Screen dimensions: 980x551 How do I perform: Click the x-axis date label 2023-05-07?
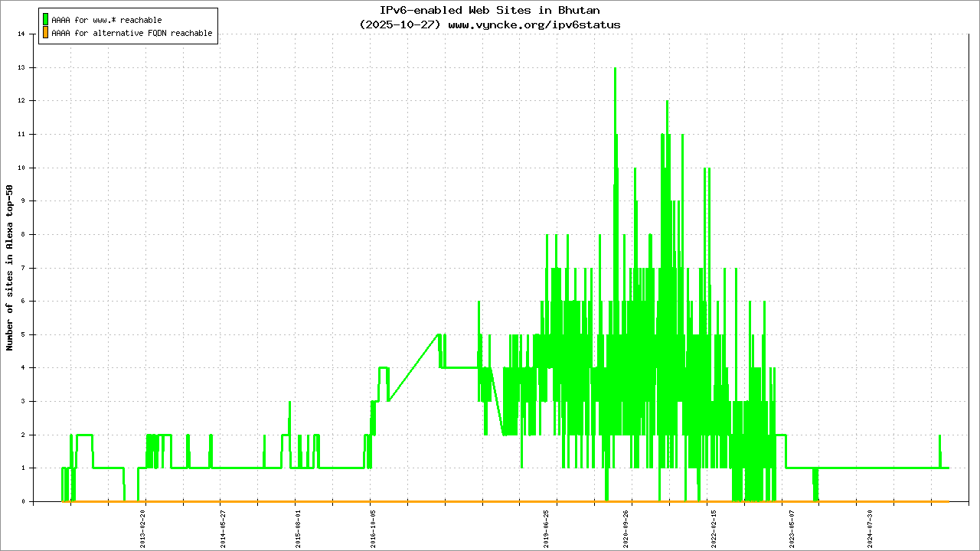(x=792, y=529)
